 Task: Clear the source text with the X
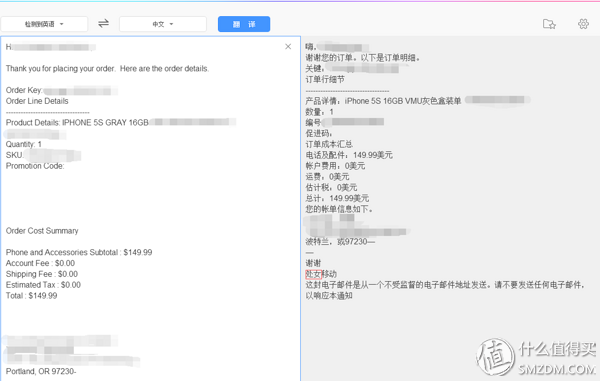288,46
